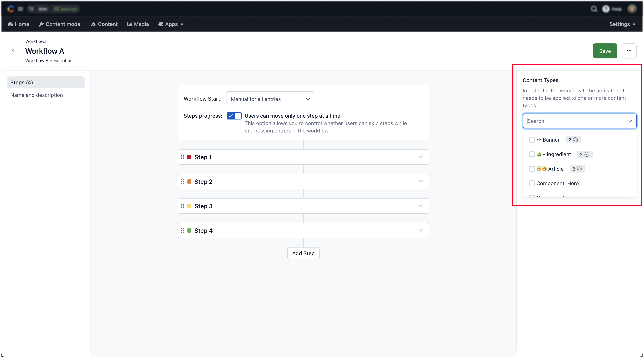The width and height of the screenshot is (644, 357).
Task: Click the Add Step button
Action: click(x=303, y=253)
